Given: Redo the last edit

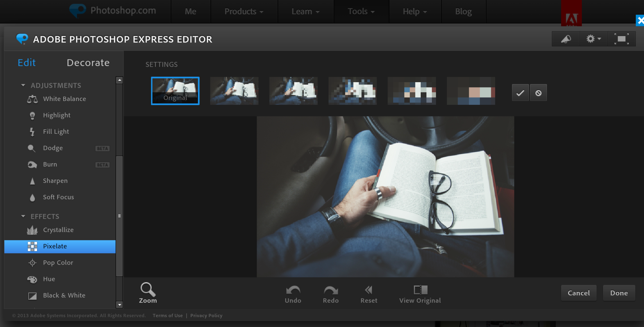Looking at the screenshot, I should (331, 295).
